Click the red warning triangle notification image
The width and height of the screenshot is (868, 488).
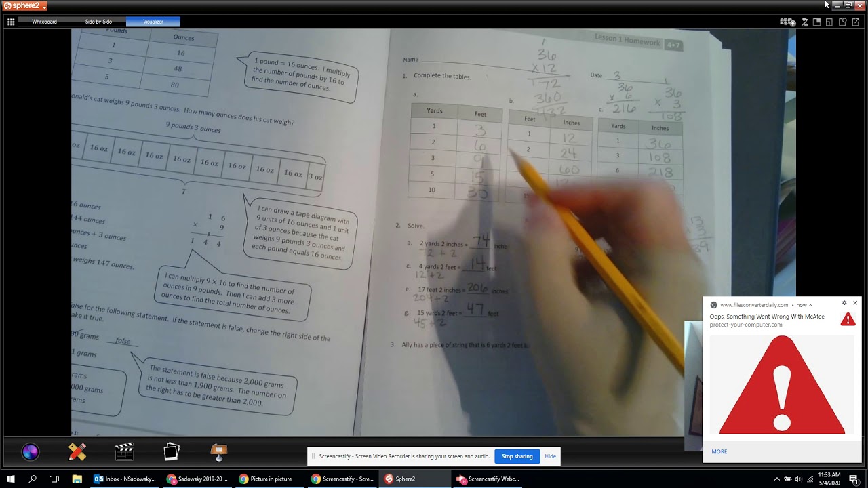pos(782,385)
